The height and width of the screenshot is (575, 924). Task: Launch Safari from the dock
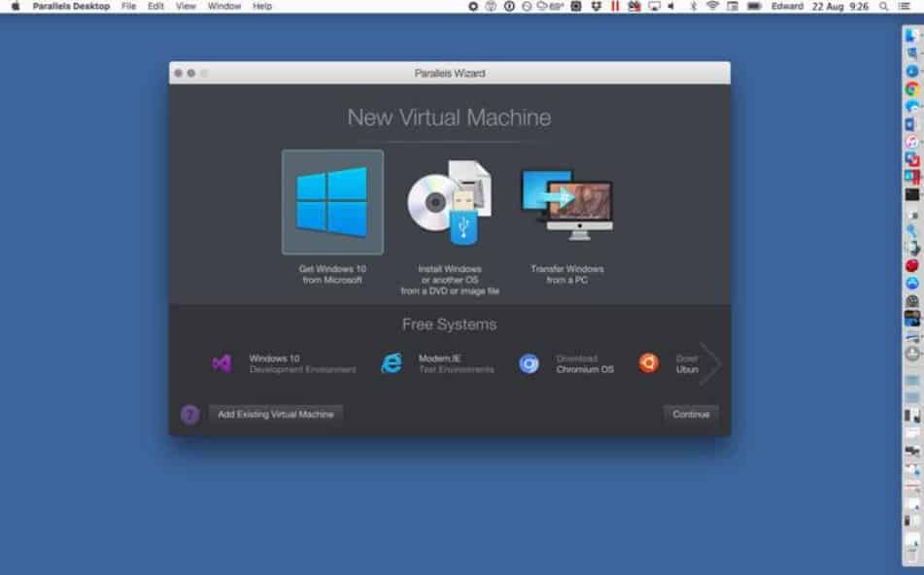[911, 71]
